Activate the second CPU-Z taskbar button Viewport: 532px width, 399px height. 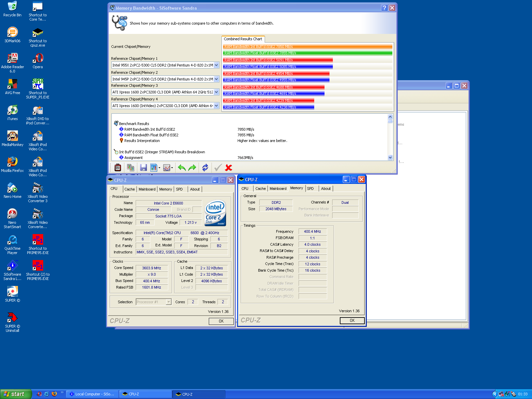point(199,394)
